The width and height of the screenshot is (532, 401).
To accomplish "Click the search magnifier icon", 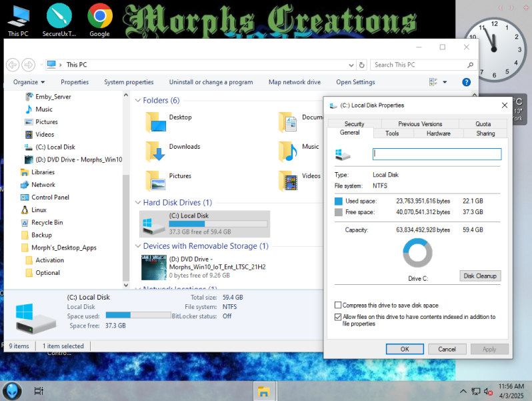I will tap(470, 65).
